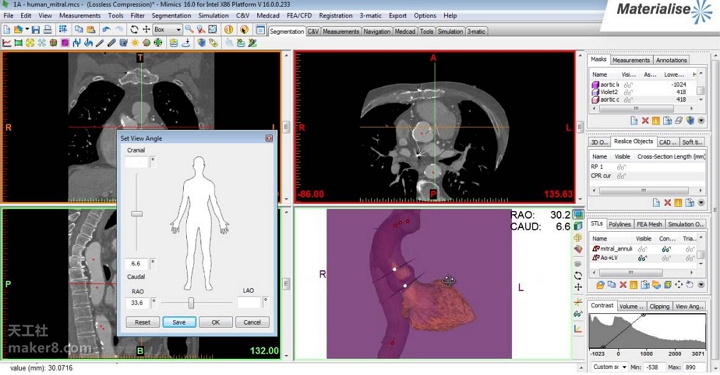Click the Save button in Set View Angle
Viewport: 720px width, 375px height.
coord(179,322)
